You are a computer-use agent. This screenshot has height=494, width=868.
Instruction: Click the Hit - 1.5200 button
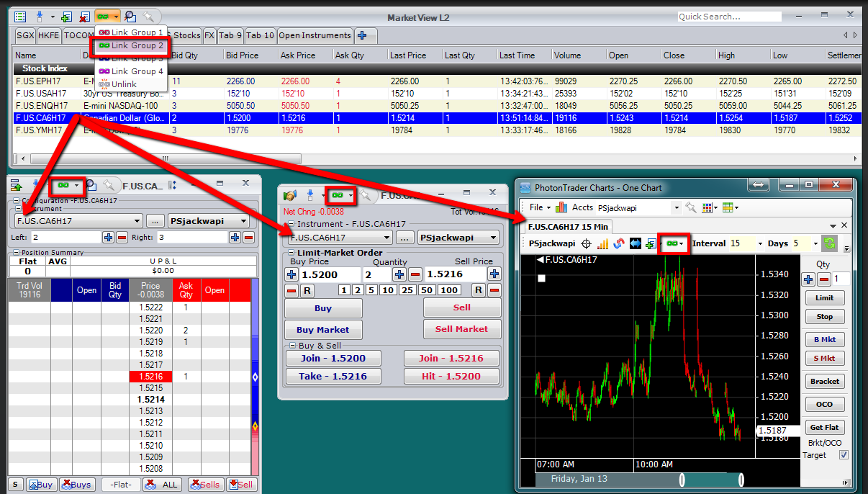click(x=450, y=376)
